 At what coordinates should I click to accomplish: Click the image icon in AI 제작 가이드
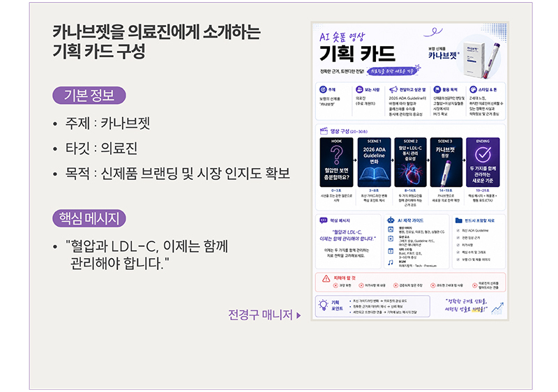[x=391, y=229]
